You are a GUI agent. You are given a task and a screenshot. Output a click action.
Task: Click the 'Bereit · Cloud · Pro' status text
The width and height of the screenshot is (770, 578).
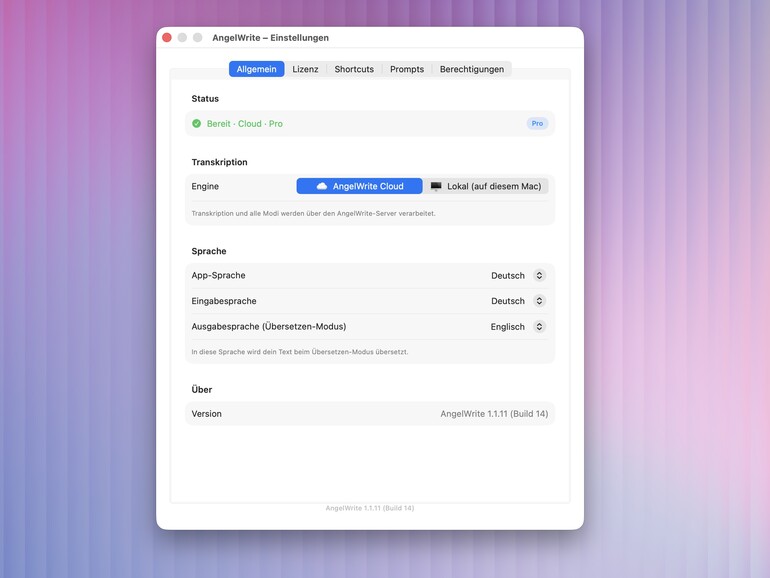[245, 124]
